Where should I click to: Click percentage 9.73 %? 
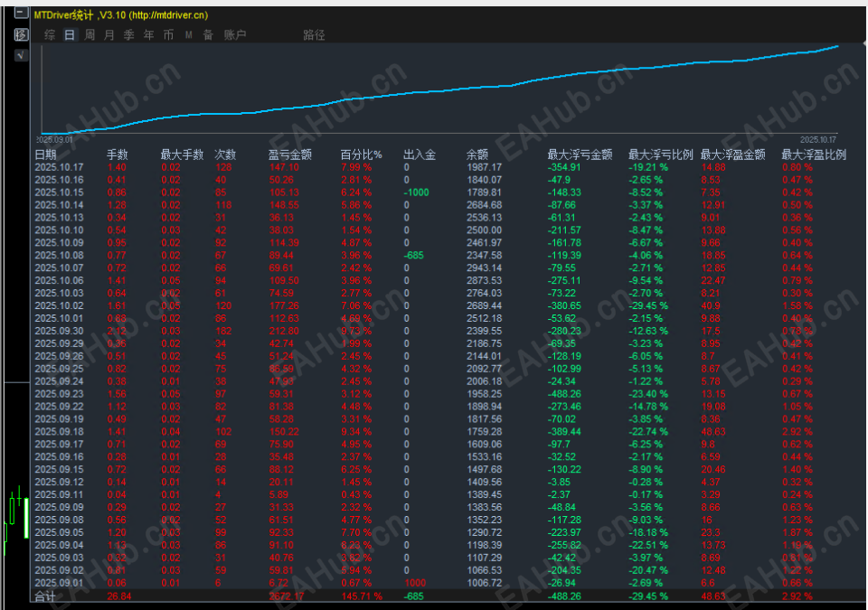(x=356, y=331)
